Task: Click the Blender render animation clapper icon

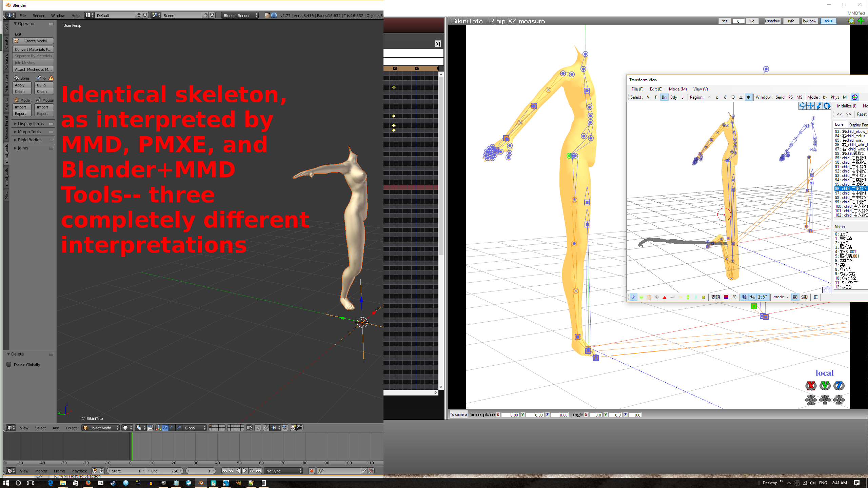Action: (300, 428)
